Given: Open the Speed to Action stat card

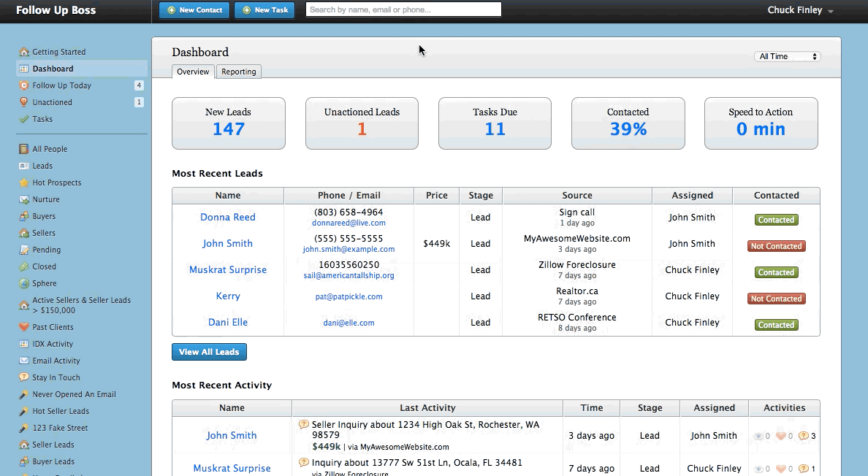Looking at the screenshot, I should pyautogui.click(x=761, y=123).
